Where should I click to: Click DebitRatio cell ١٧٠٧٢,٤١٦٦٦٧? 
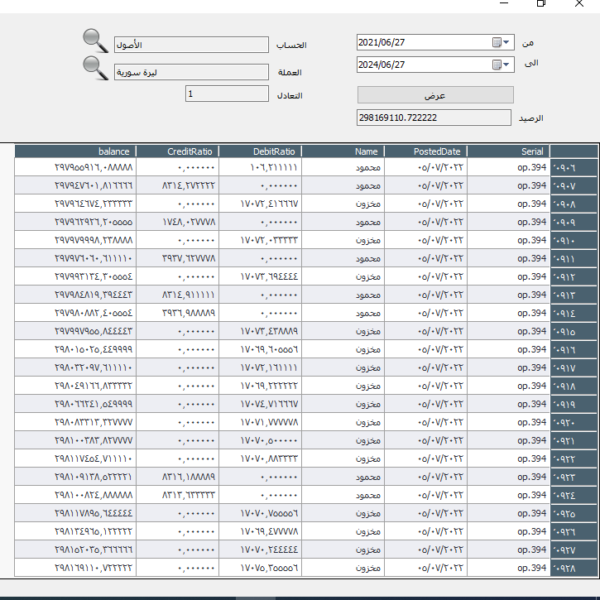click(260, 204)
